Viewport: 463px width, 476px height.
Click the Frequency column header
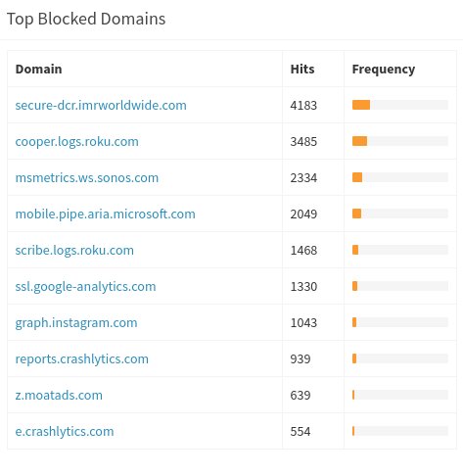pyautogui.click(x=384, y=70)
